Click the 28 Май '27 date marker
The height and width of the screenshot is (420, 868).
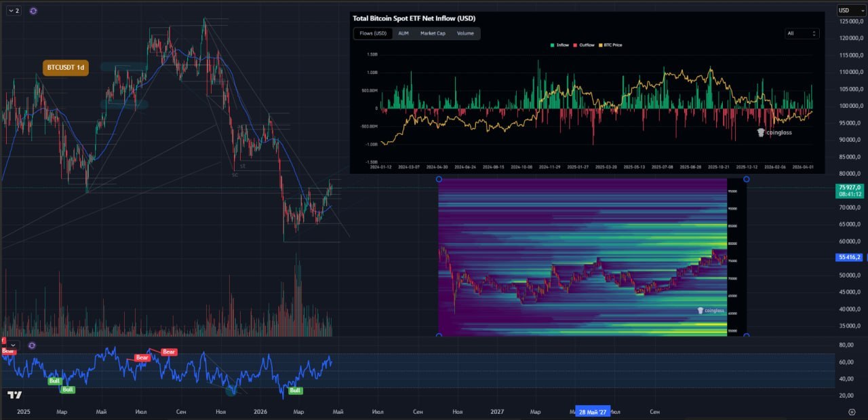coord(593,412)
